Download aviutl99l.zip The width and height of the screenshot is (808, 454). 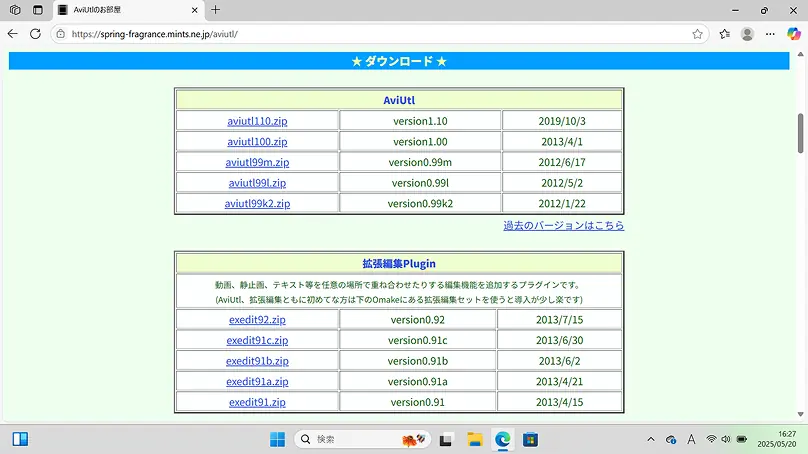(257, 183)
